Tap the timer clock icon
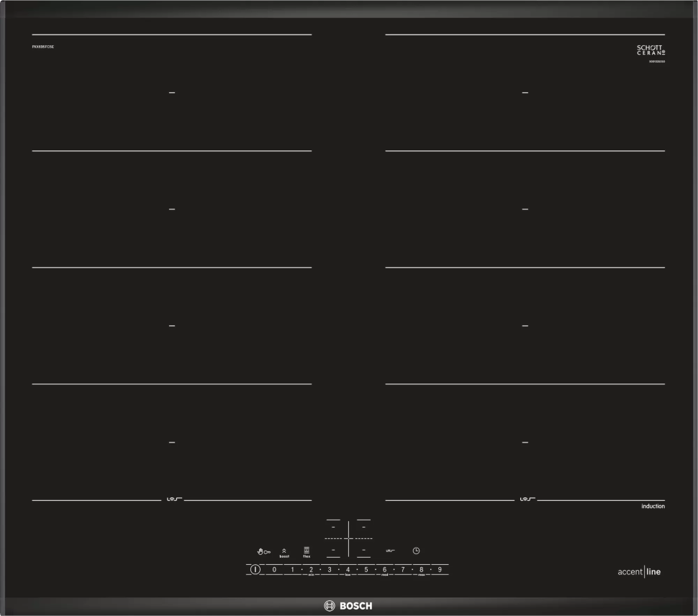 [x=416, y=551]
